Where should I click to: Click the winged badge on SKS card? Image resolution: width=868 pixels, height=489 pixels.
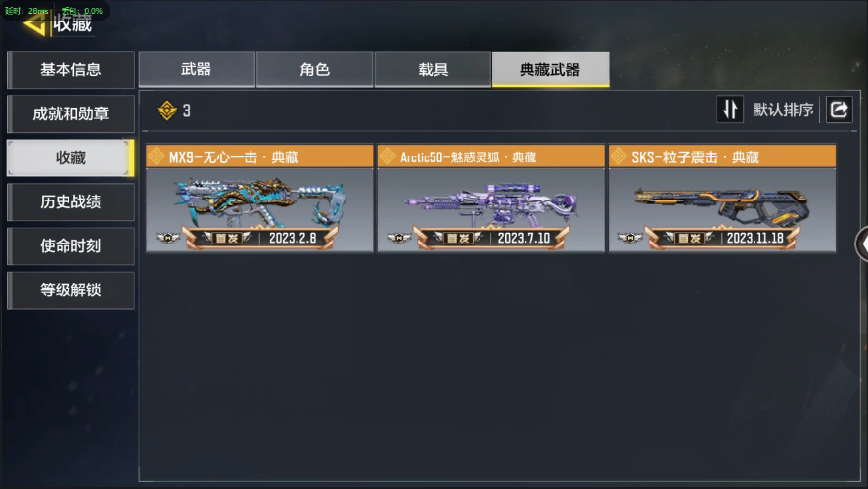pyautogui.click(x=630, y=238)
